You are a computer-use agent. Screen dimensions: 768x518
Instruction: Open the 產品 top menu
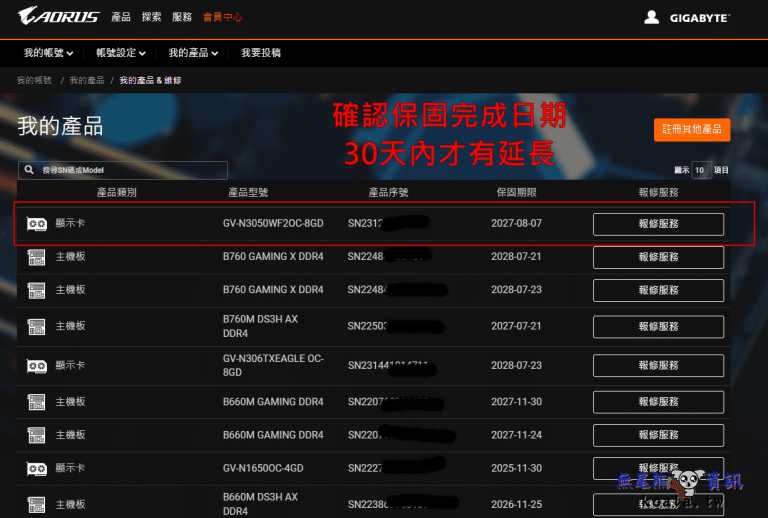tap(120, 17)
